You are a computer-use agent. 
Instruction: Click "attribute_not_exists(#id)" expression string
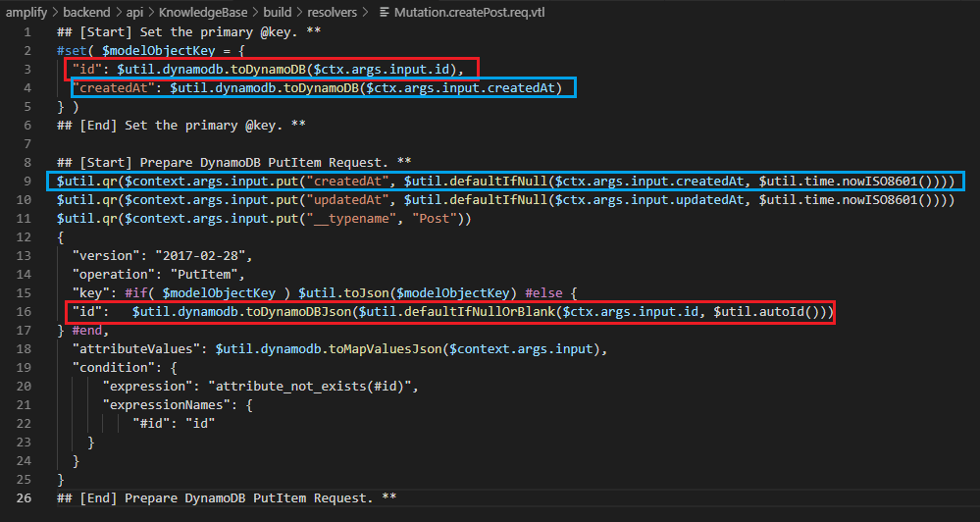click(x=310, y=387)
